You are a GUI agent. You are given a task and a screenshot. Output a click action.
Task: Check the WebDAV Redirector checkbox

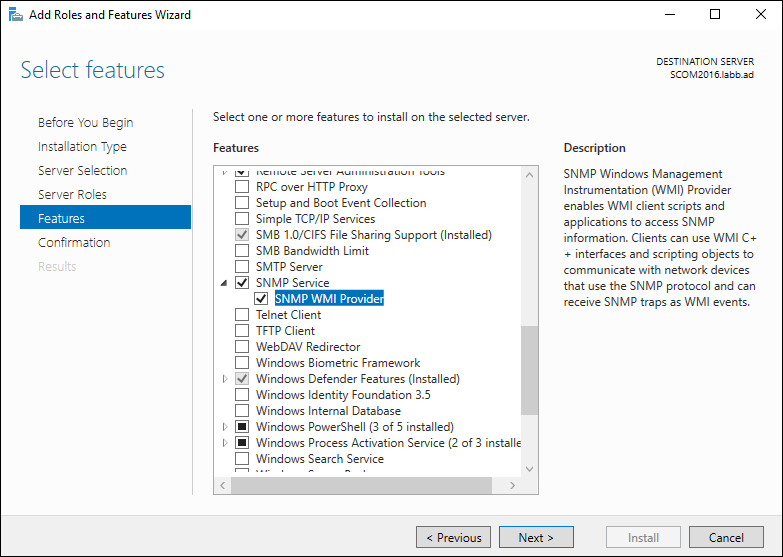coord(242,347)
